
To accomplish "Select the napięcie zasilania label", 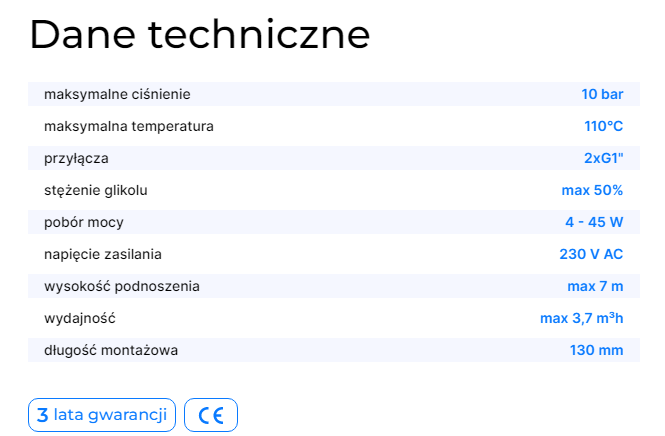I will 103,254.
